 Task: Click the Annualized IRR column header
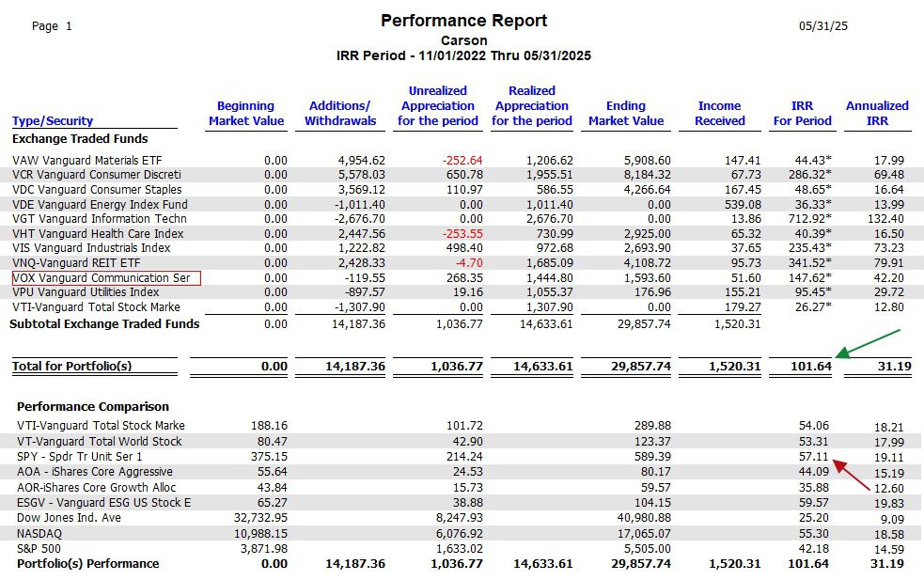tap(877, 113)
